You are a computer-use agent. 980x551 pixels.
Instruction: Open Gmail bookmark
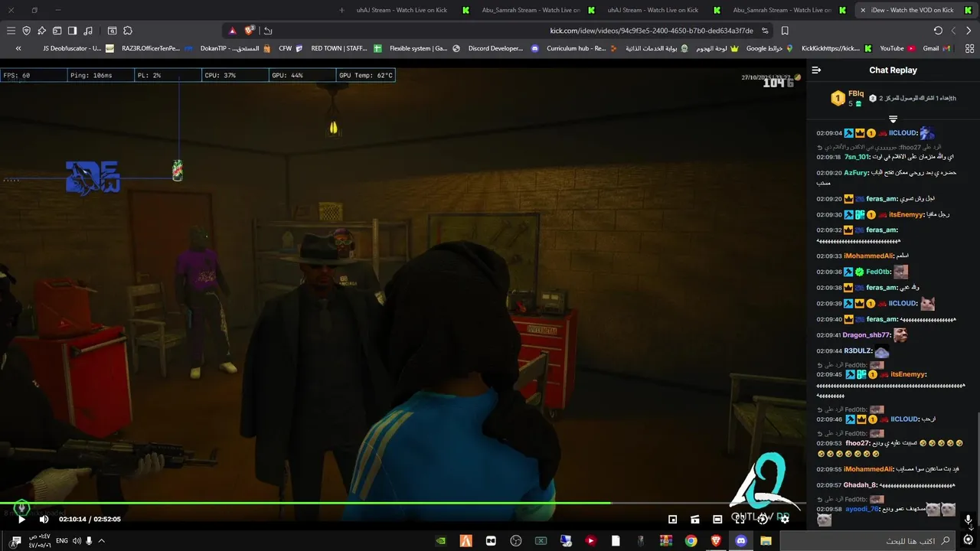[x=937, y=48]
